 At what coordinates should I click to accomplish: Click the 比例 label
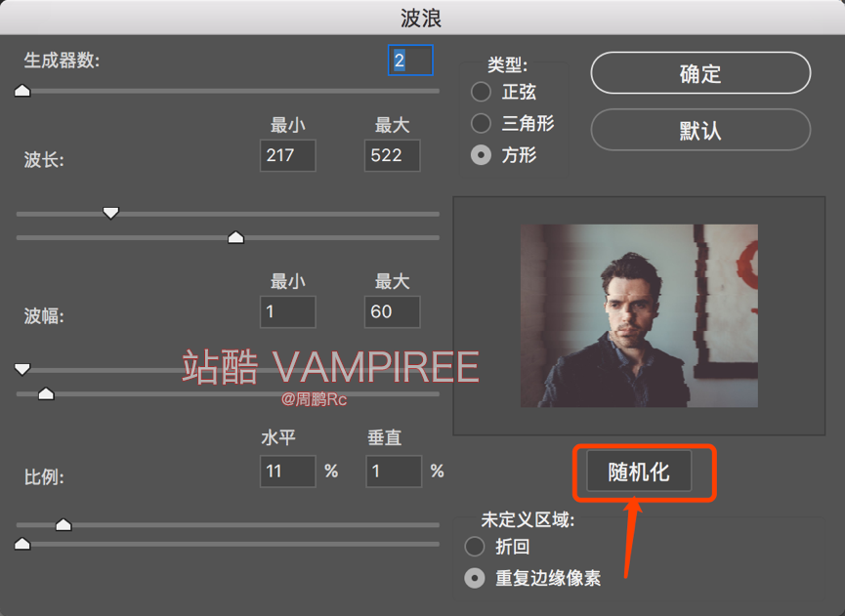point(44,476)
